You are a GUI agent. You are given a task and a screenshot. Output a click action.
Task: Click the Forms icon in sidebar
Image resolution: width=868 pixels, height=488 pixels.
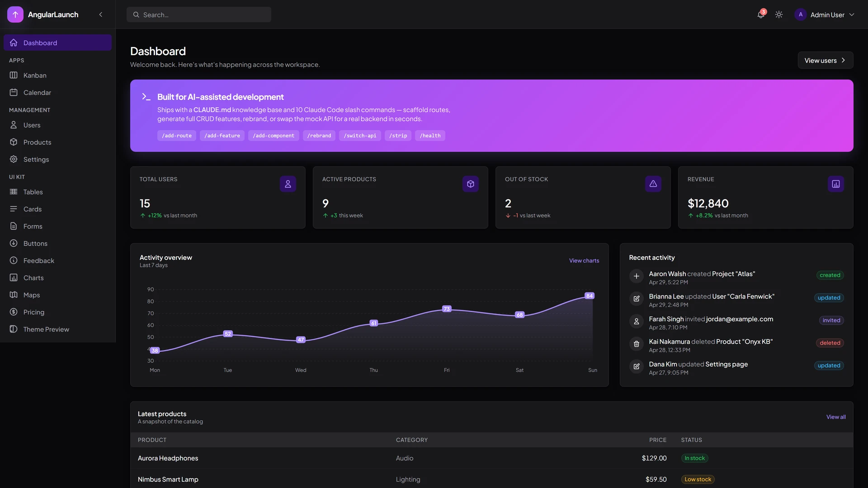coord(14,226)
